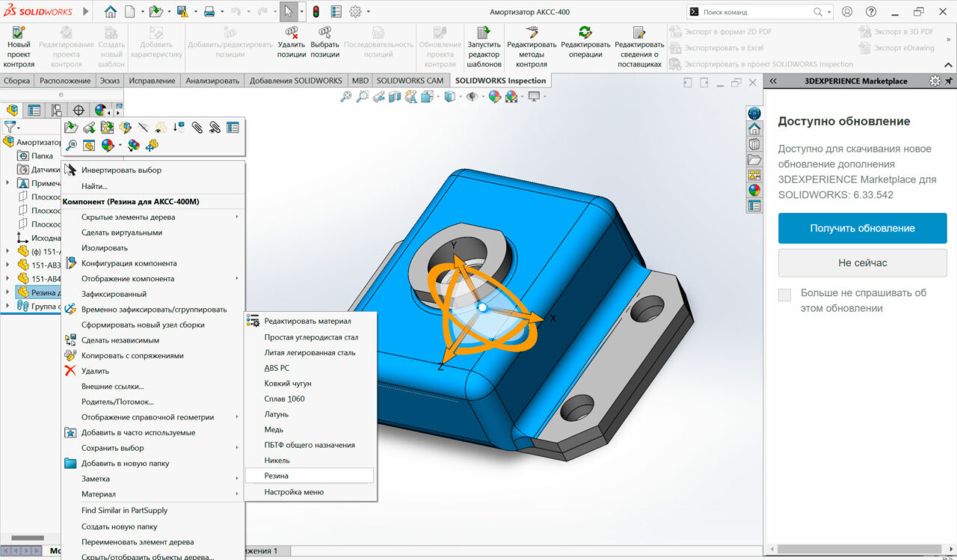Click the Zoom to Fit icon in the view toolbar
This screenshot has width=957, height=560.
345,96
